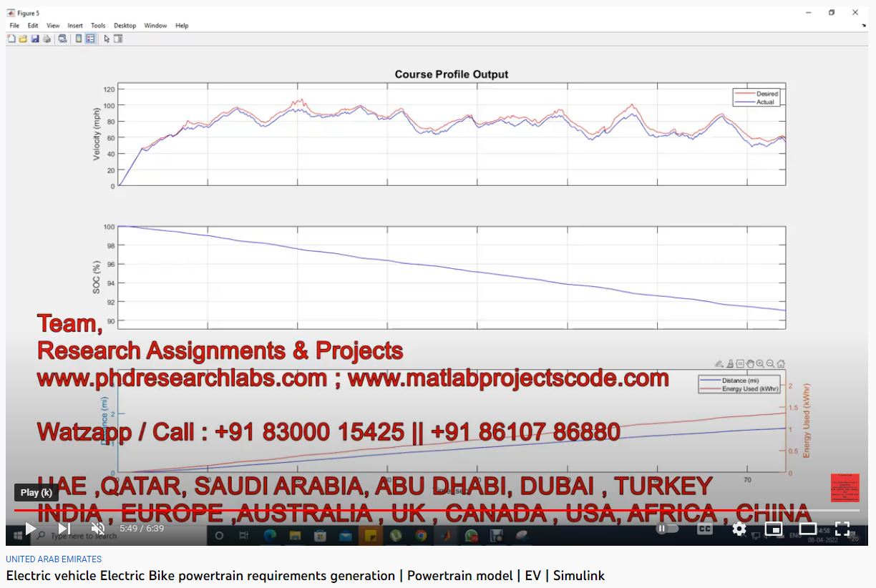Open the Tools menu

coord(98,26)
